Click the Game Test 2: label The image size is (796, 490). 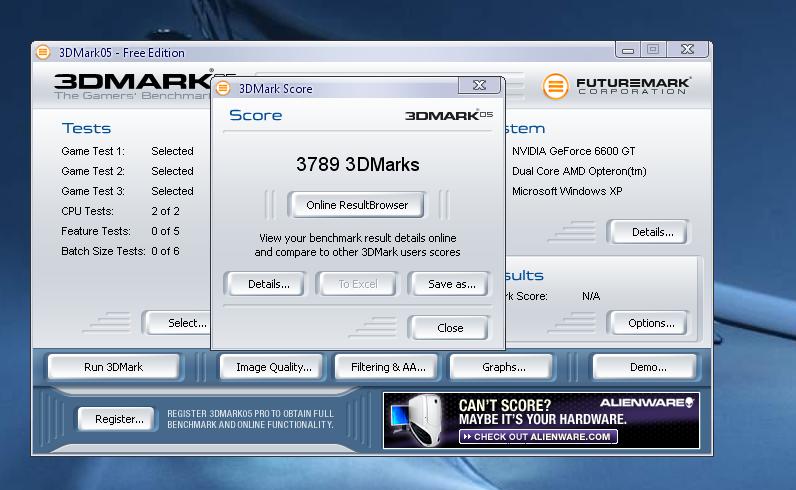coord(93,171)
